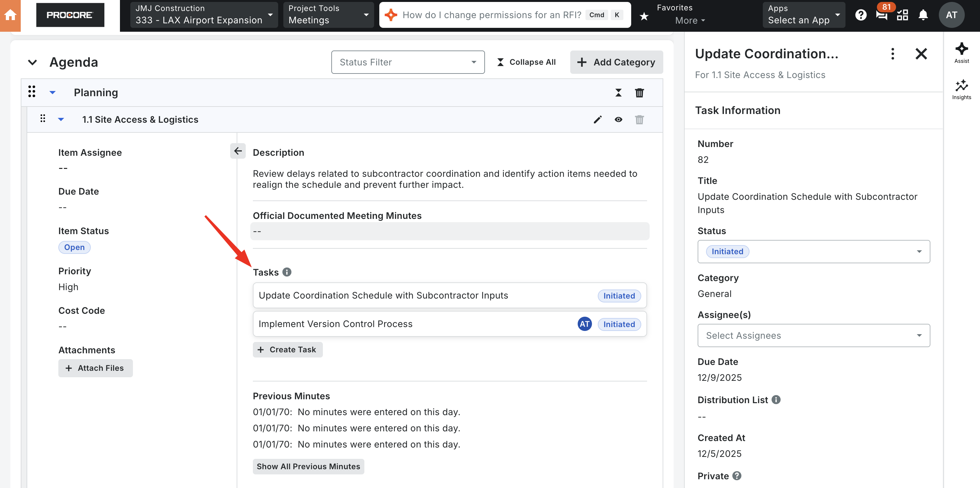Delete the Planning category with trash icon
This screenshot has width=980, height=488.
tap(639, 93)
